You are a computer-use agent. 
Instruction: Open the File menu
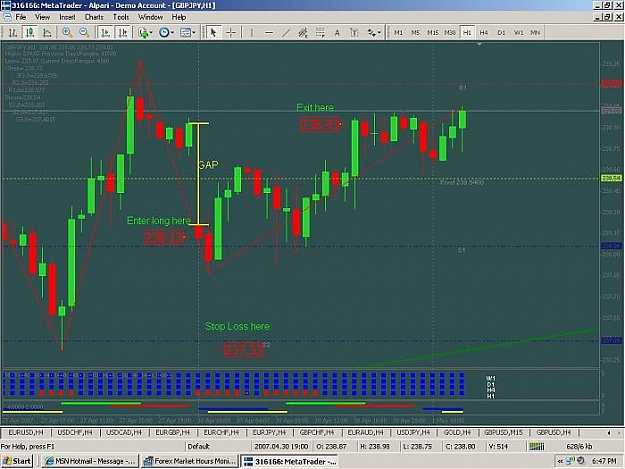click(20, 17)
